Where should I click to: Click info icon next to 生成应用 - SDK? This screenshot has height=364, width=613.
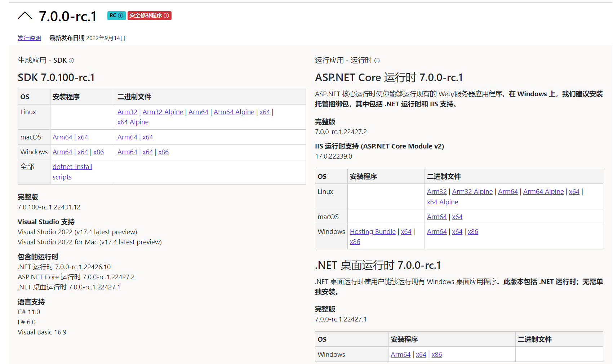(71, 61)
